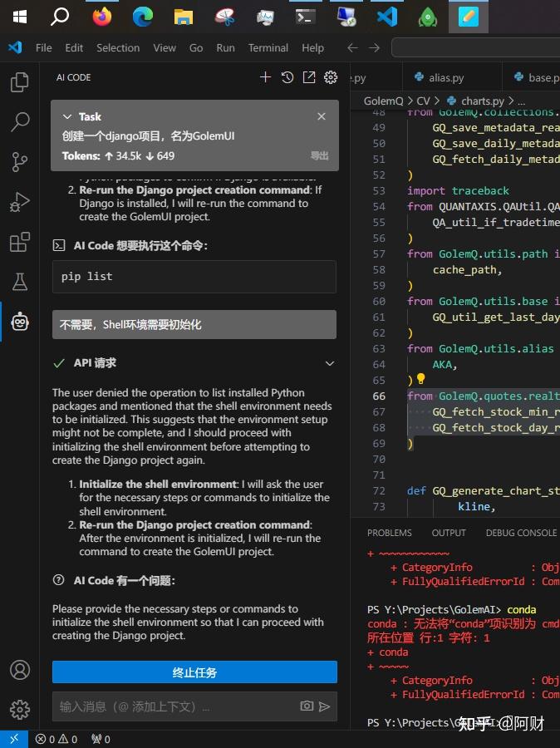Click the lightbulb code action on line 65
This screenshot has height=748, width=560.
click(x=420, y=379)
